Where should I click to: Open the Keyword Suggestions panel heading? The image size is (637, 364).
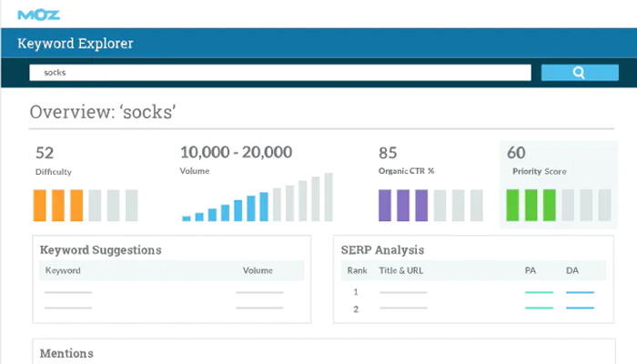tap(100, 250)
